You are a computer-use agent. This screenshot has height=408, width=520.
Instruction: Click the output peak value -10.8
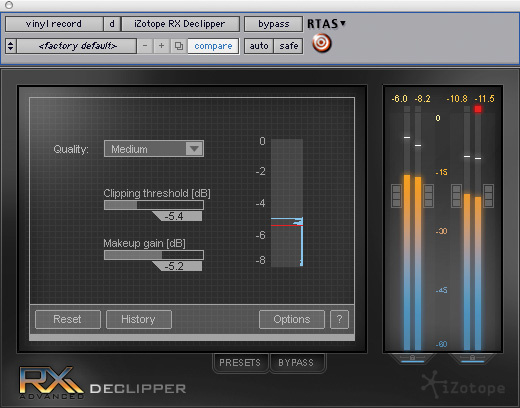pyautogui.click(x=457, y=99)
